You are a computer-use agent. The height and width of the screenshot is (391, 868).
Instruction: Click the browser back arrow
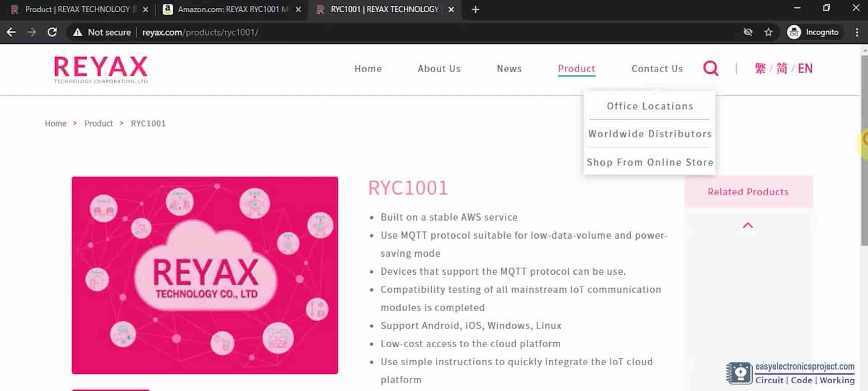(11, 32)
